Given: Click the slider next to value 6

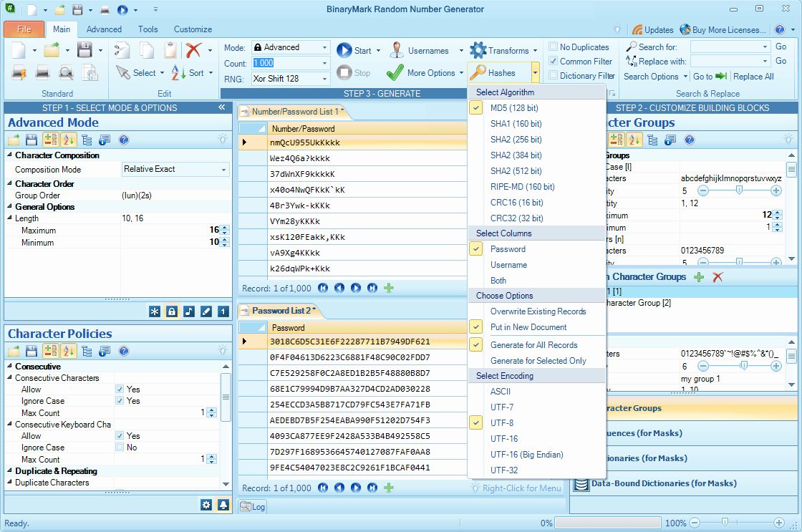Looking at the screenshot, I should [x=744, y=366].
